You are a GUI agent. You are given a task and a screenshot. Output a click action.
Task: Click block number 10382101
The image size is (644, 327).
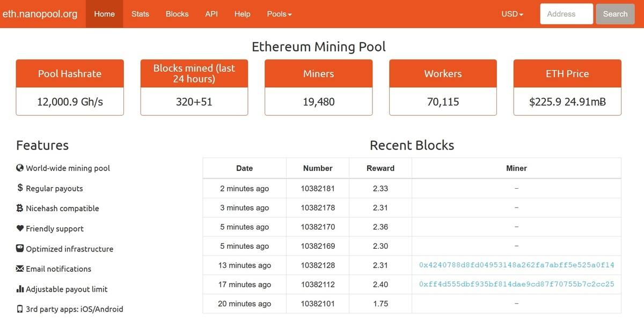tap(318, 303)
